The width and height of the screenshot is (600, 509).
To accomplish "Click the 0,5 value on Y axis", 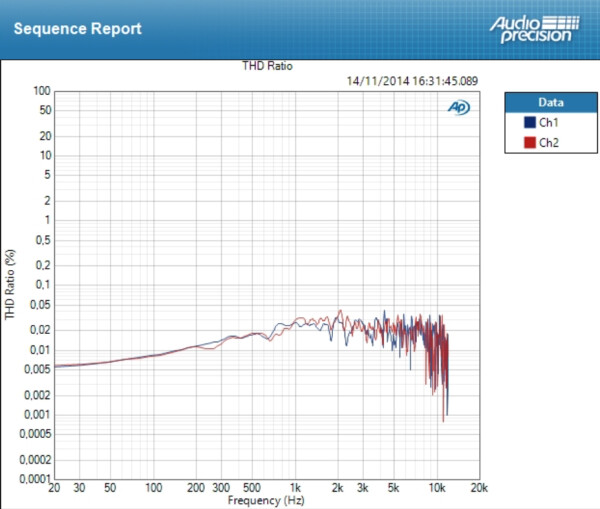I will pos(43,240).
